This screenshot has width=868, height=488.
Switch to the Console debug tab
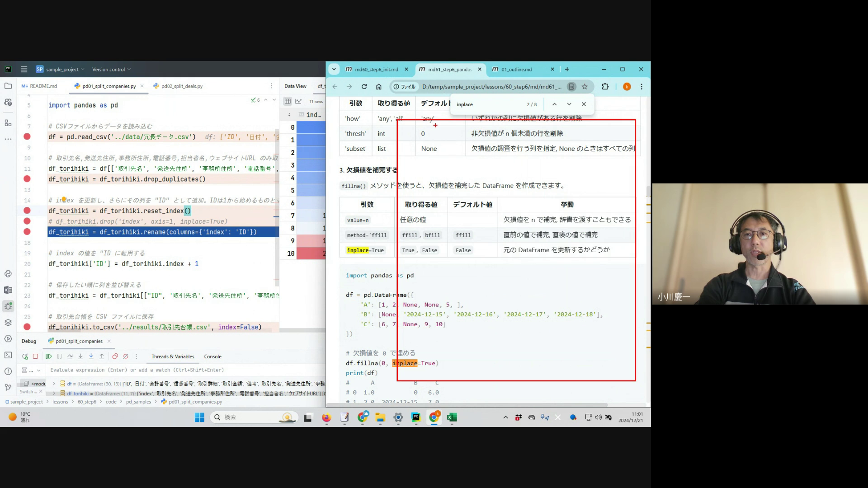(212, 357)
